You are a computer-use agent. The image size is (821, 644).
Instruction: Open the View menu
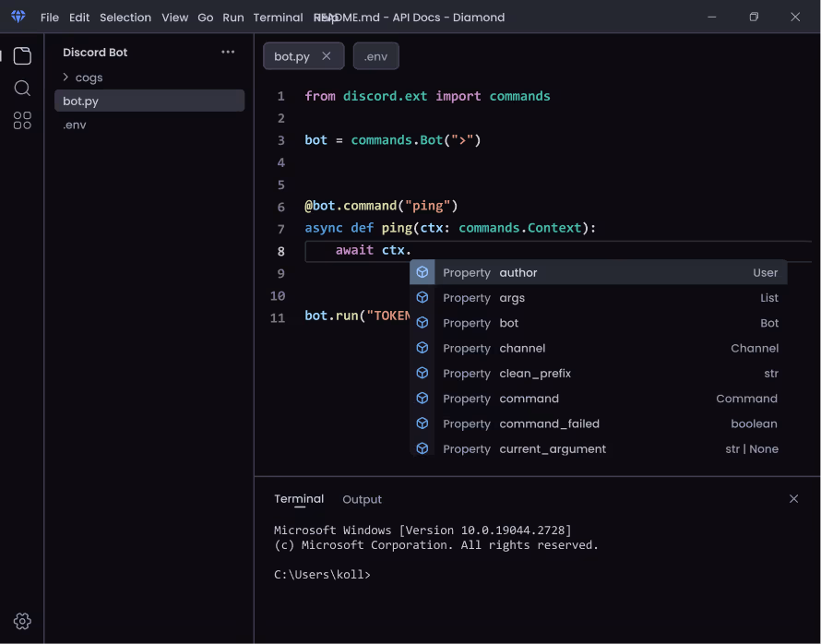[x=175, y=18]
